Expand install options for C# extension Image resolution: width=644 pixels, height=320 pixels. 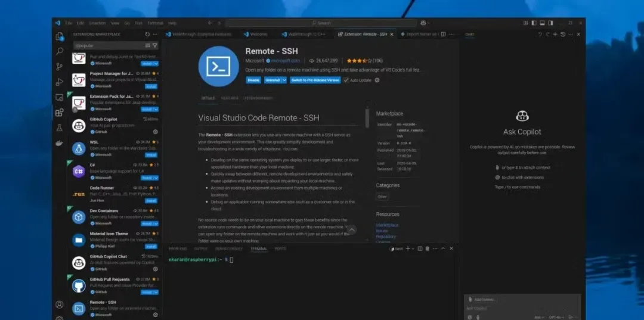[x=156, y=178]
